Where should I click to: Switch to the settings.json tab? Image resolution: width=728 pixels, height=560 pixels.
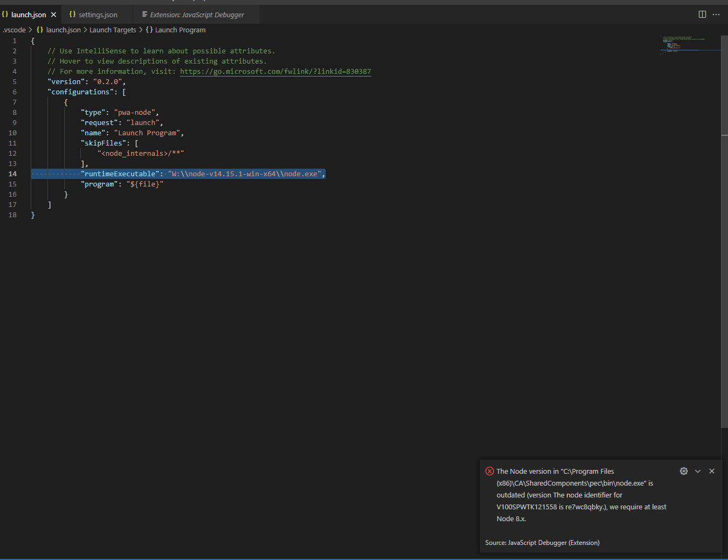pyautogui.click(x=98, y=15)
